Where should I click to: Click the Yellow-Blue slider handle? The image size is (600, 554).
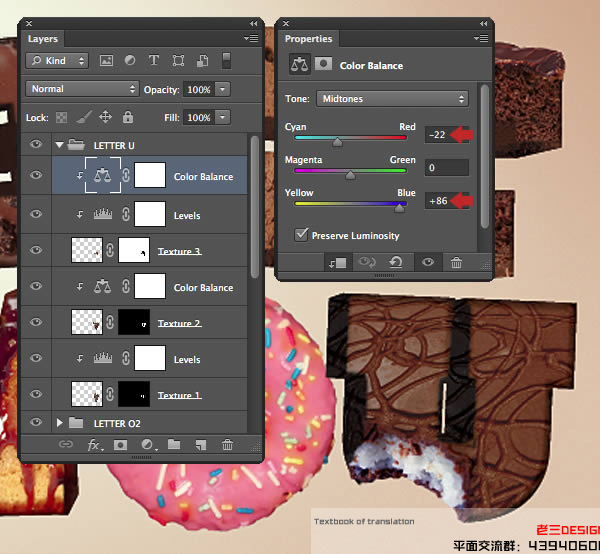[399, 208]
